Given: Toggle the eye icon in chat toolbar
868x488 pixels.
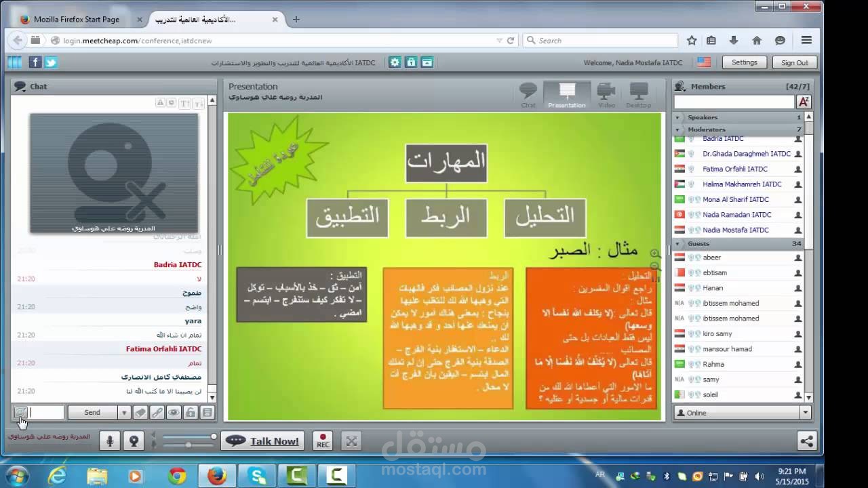Looking at the screenshot, I should tap(174, 412).
